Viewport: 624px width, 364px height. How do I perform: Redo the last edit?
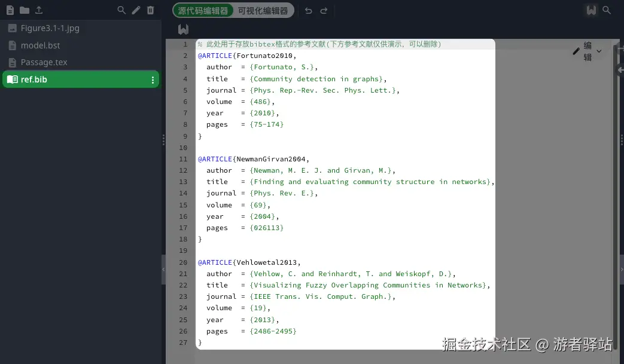pos(324,11)
